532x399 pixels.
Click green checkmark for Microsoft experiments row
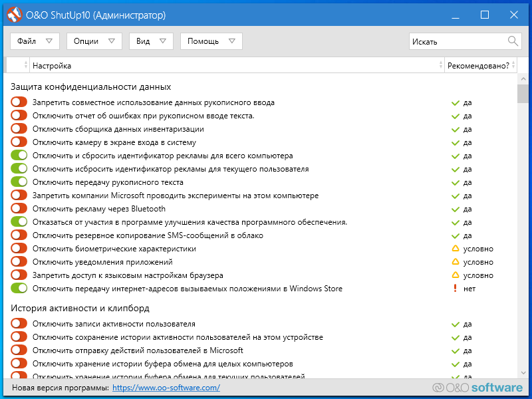[x=456, y=196]
